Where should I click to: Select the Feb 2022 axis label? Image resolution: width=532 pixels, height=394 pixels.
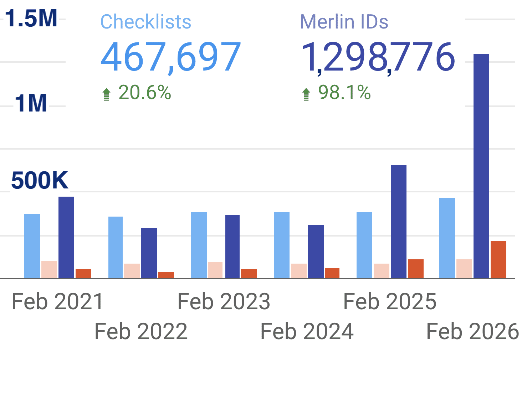[x=141, y=331]
